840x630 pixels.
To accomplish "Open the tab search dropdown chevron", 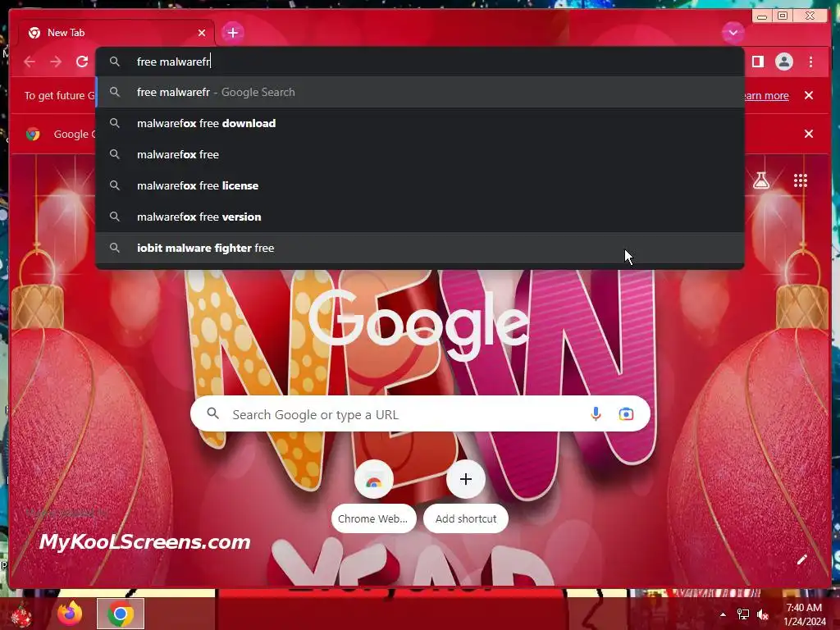I will [x=733, y=33].
